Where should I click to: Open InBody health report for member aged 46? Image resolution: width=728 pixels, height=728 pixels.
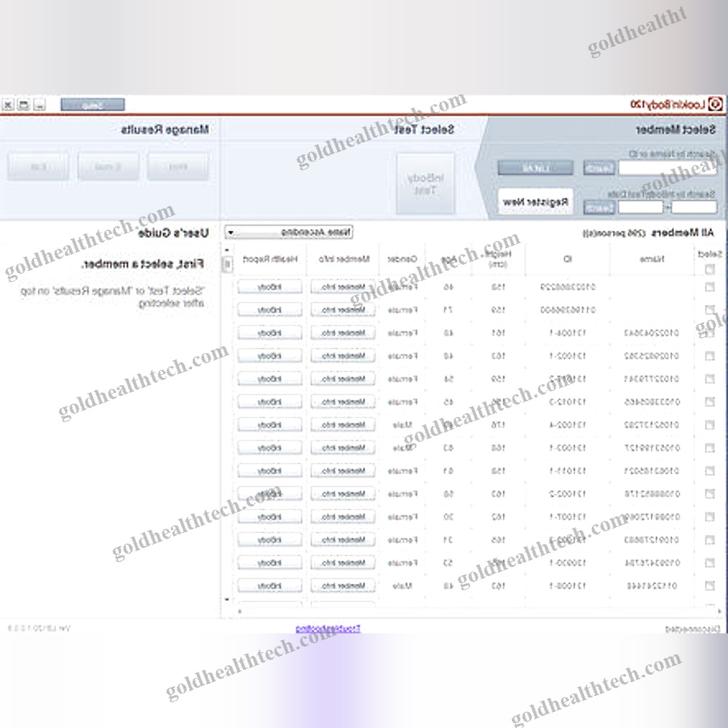(270, 287)
